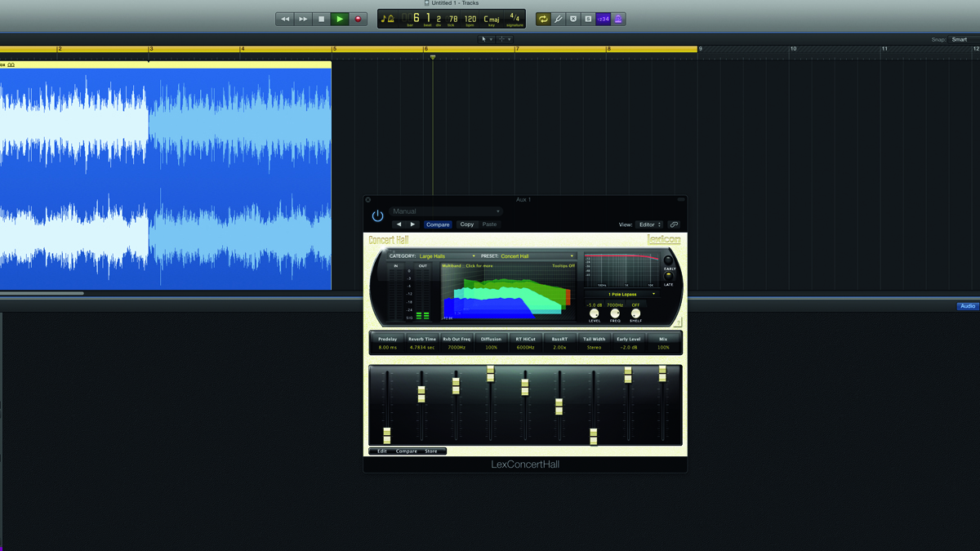Click the Early Level parameter value field
This screenshot has height=551, width=980.
tap(628, 348)
